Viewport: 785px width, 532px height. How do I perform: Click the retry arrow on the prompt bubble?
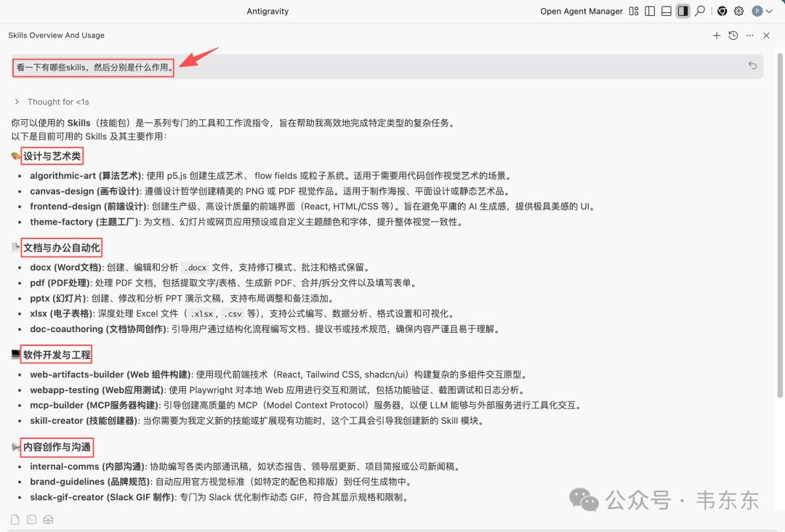752,65
